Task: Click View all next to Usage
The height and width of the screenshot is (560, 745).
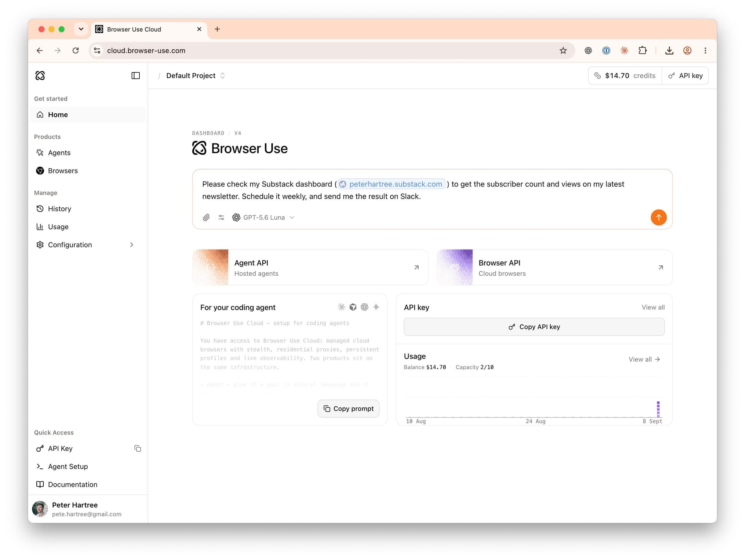Action: pos(644,359)
